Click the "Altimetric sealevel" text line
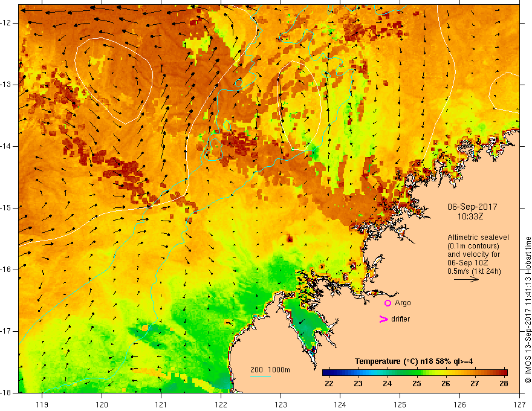Image resolution: width=532 pixels, height=411 pixels. [x=478, y=238]
